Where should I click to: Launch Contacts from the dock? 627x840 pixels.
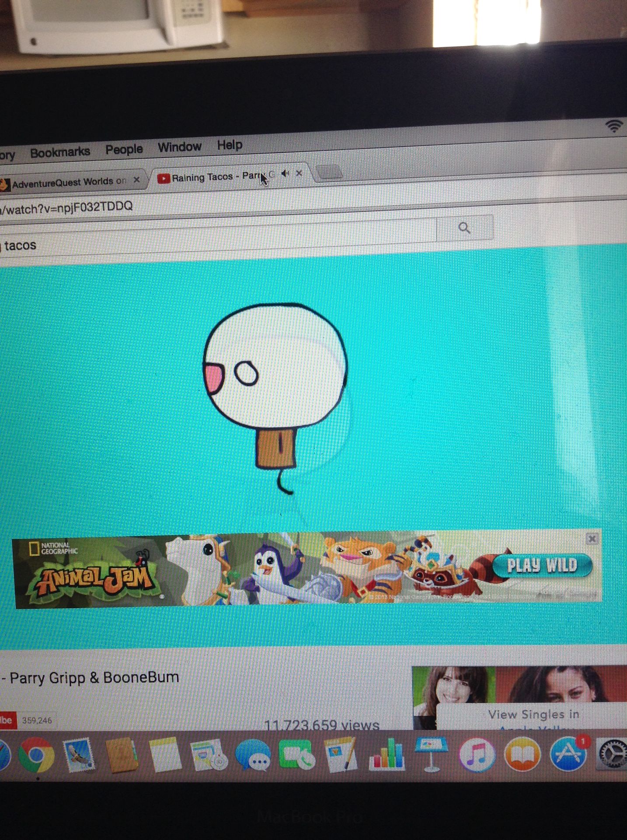tap(122, 754)
